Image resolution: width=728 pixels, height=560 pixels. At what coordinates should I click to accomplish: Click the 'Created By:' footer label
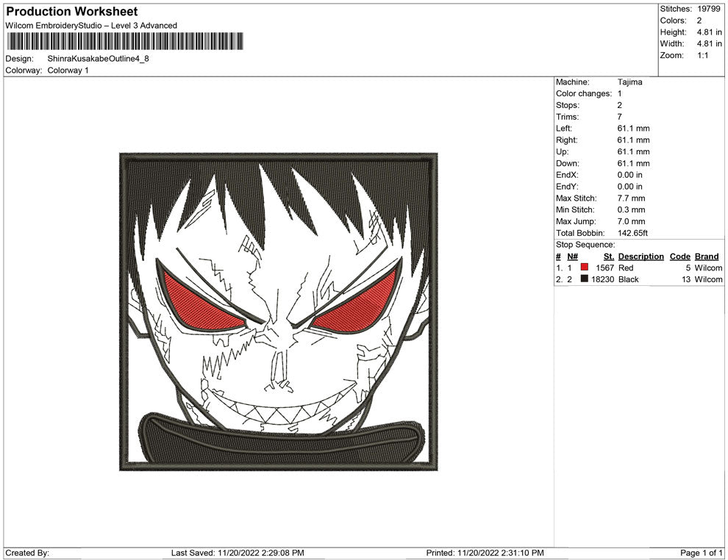pos(27,553)
